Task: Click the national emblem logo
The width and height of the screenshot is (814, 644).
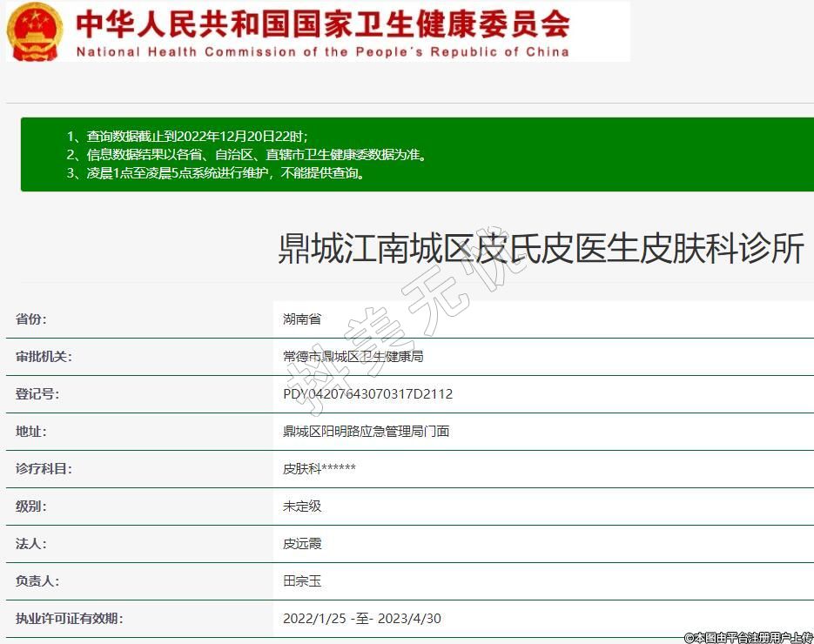Action: coord(35,31)
